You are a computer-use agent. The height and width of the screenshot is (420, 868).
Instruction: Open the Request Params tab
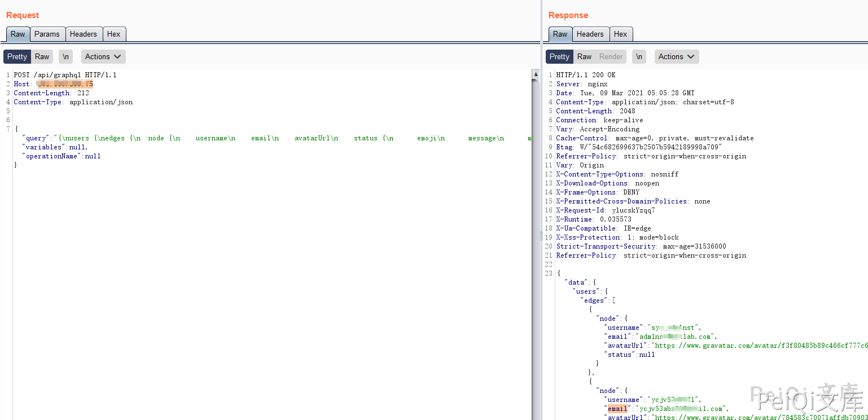click(x=47, y=34)
